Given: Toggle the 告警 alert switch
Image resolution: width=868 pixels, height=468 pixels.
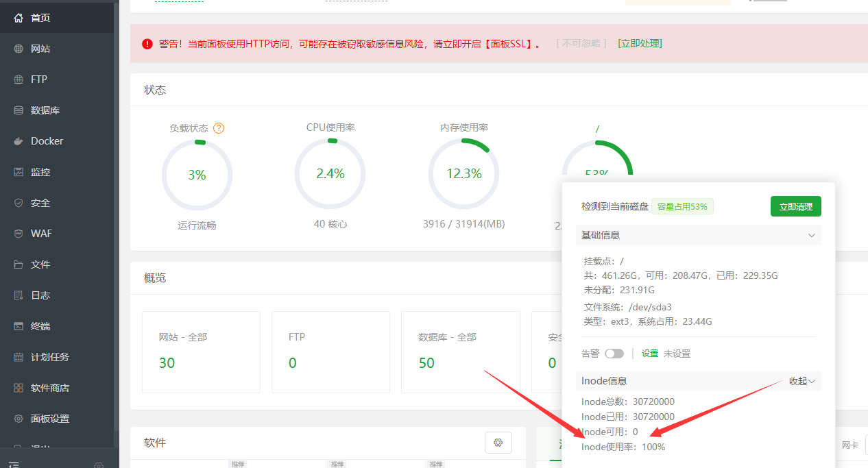Looking at the screenshot, I should [614, 354].
